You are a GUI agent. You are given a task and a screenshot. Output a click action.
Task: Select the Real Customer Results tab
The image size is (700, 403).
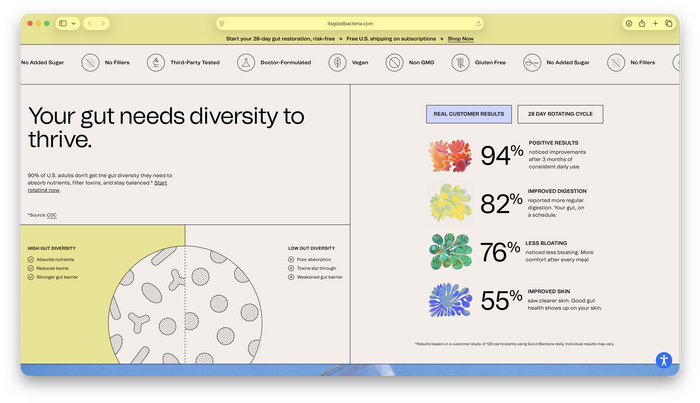click(469, 114)
